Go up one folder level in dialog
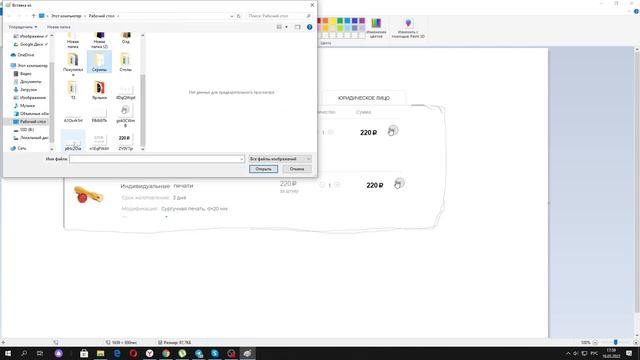 point(33,16)
